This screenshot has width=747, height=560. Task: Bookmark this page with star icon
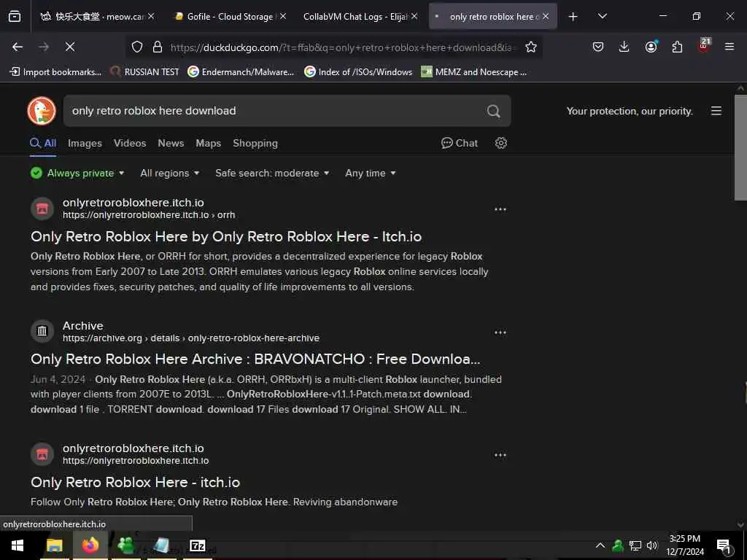pos(531,47)
